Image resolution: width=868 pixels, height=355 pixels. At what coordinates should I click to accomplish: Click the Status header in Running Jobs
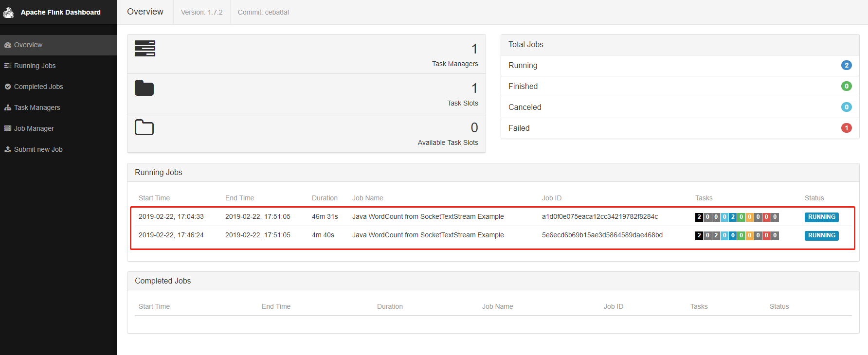point(814,198)
